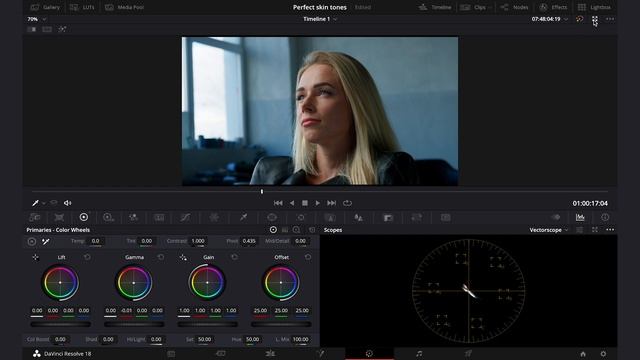This screenshot has height=360, width=640.
Task: Click the Lift master wheel slider
Action: (60, 324)
